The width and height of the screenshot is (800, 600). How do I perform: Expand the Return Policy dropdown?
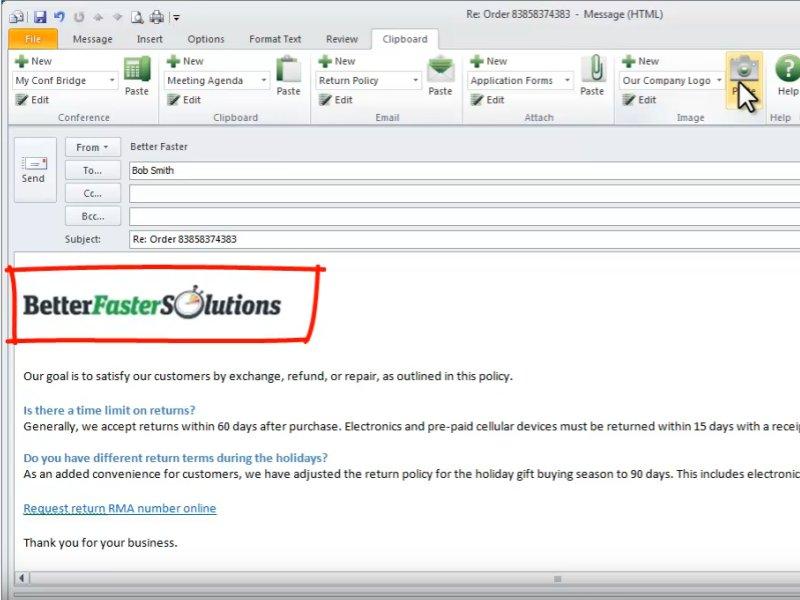415,81
